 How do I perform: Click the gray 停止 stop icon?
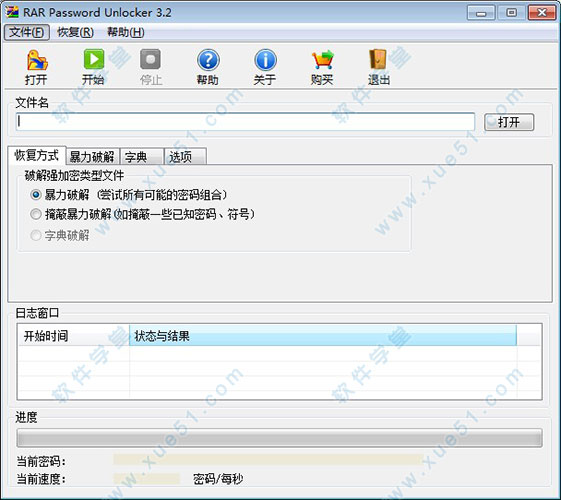click(x=151, y=59)
